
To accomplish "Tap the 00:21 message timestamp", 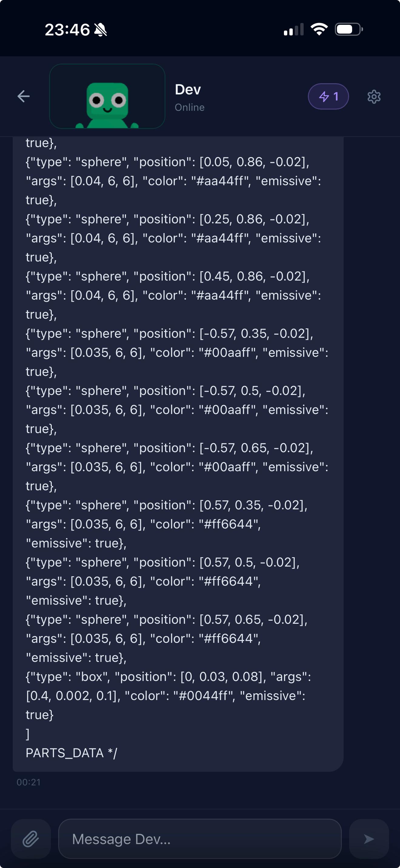I will click(x=29, y=782).
